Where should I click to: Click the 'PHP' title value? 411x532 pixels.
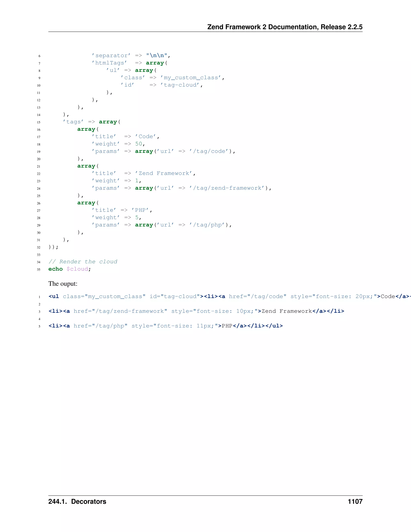point(140,210)
